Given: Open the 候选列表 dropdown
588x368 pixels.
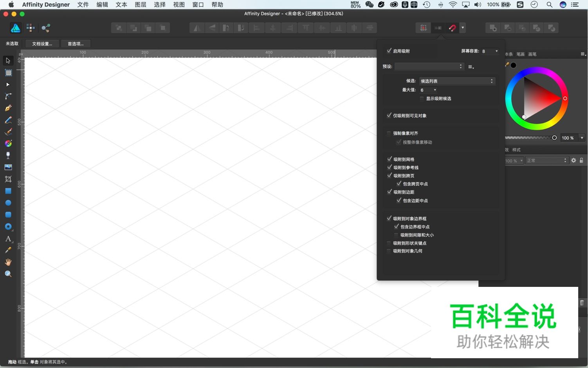Looking at the screenshot, I should [x=457, y=81].
